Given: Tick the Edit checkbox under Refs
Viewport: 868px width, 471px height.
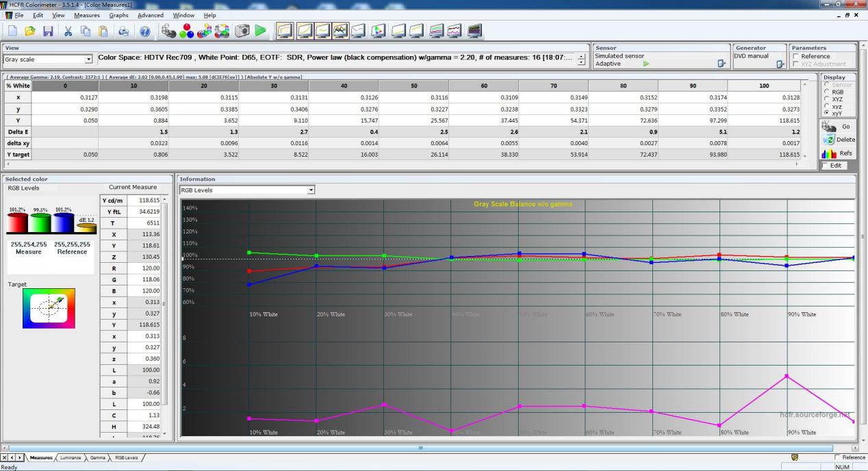Looking at the screenshot, I should pyautogui.click(x=826, y=166).
